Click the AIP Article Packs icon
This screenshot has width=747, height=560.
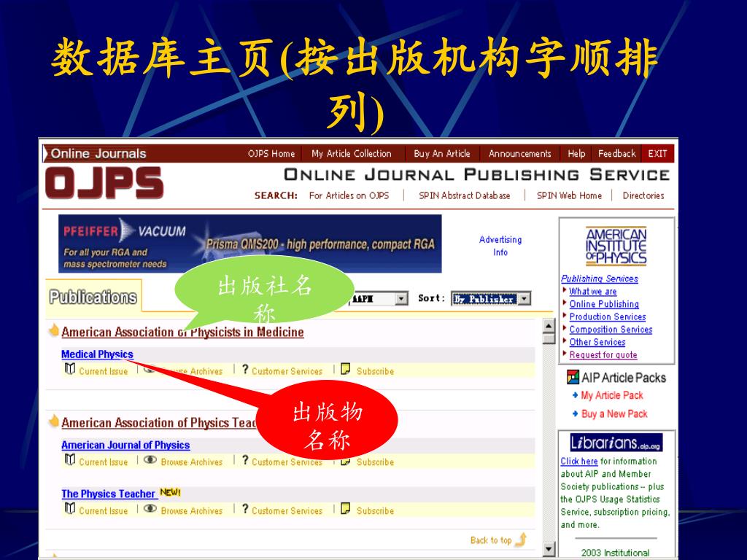[x=573, y=377]
